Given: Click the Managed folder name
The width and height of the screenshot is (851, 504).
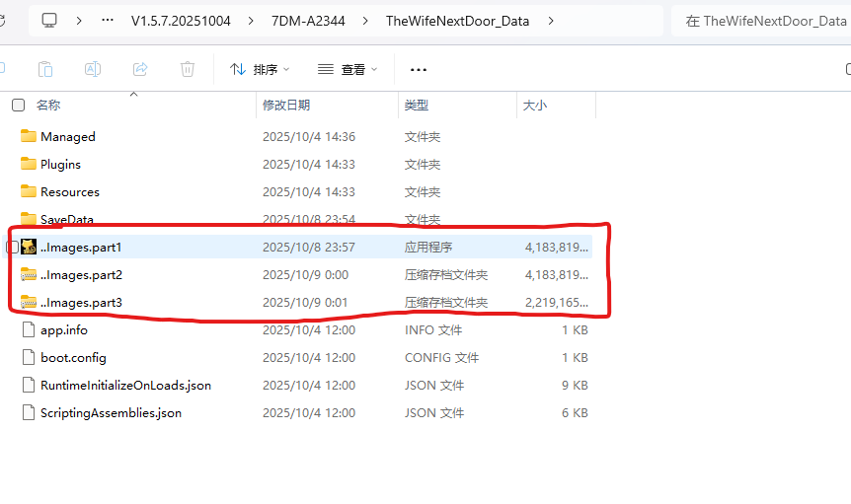Looking at the screenshot, I should pyautogui.click(x=68, y=136).
